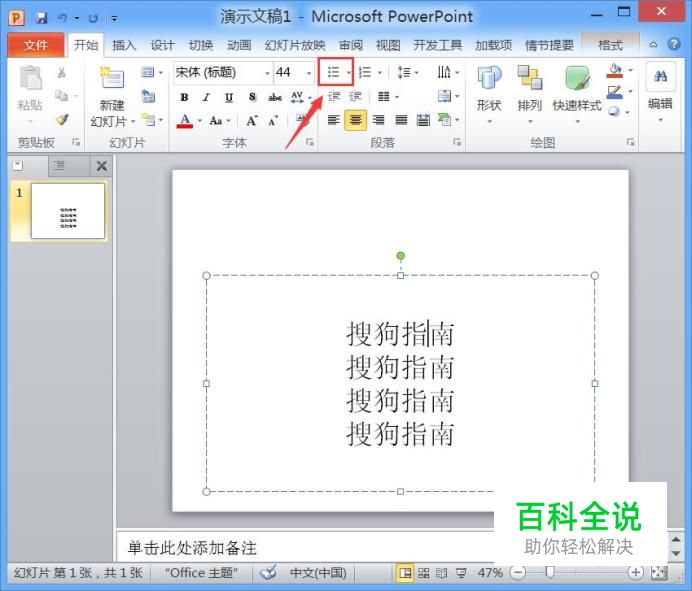
Task: Switch to slide sorter view icon
Action: click(423, 573)
